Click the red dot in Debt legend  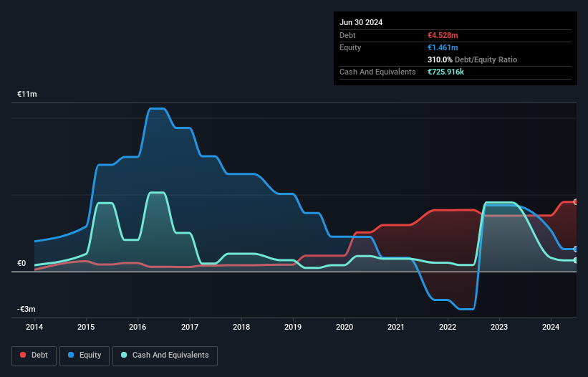click(23, 355)
